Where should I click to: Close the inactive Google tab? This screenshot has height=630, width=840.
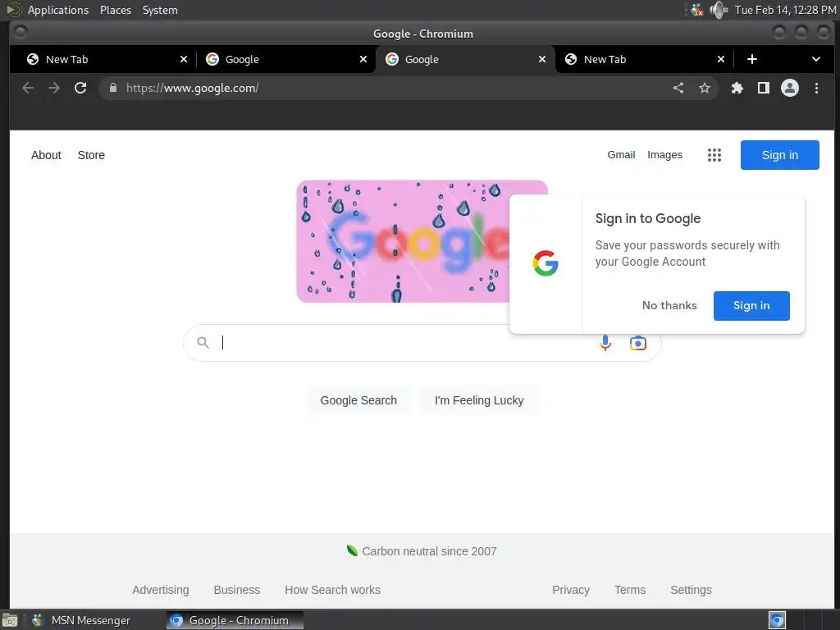tap(363, 59)
